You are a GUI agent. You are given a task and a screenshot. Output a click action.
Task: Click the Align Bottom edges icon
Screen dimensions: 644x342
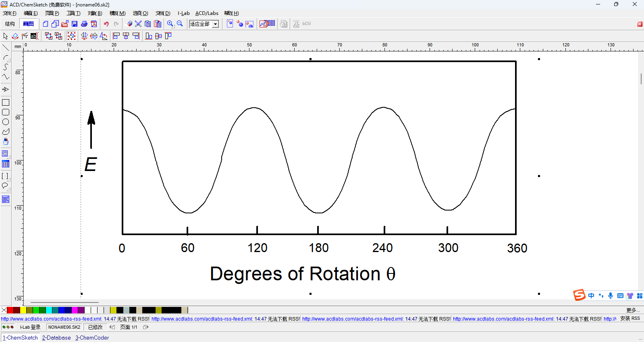pos(149,36)
